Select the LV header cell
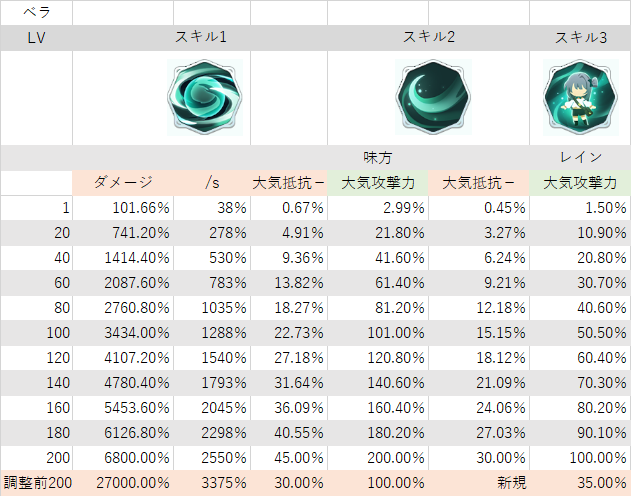 tap(37, 38)
